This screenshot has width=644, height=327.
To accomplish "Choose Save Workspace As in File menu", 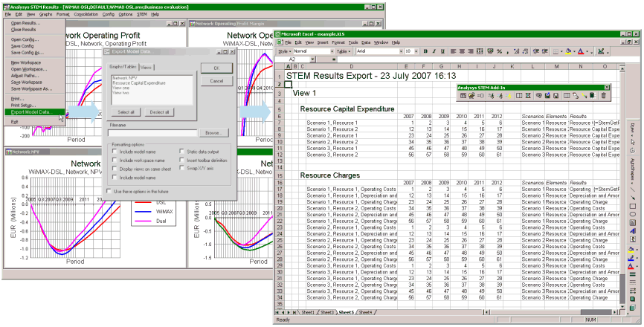I will click(32, 89).
